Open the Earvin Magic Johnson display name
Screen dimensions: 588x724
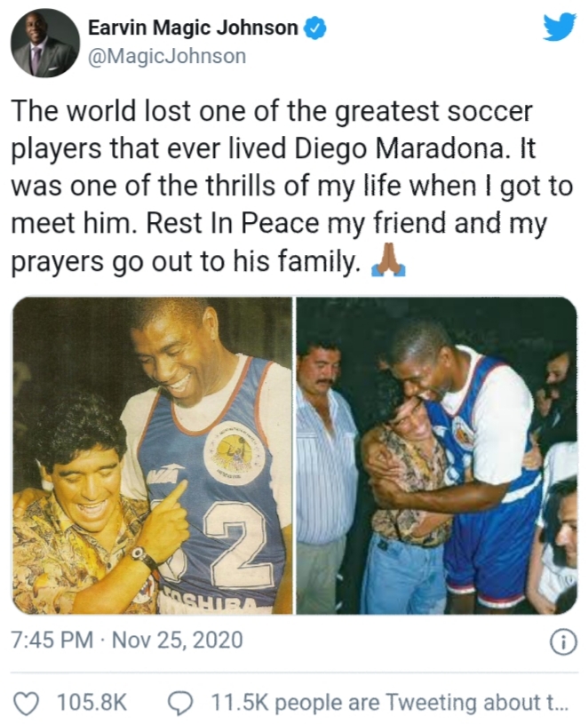pos(193,28)
